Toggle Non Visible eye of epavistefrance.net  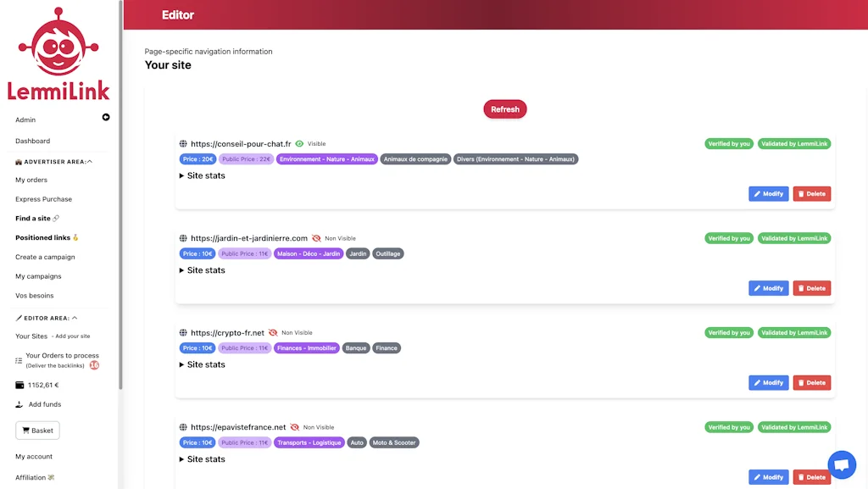(x=294, y=427)
